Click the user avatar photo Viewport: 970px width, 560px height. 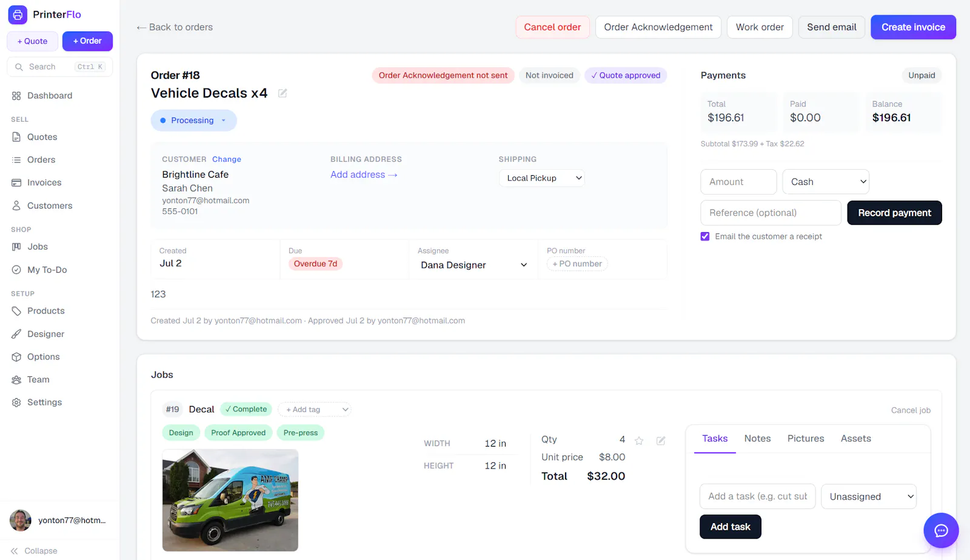21,520
